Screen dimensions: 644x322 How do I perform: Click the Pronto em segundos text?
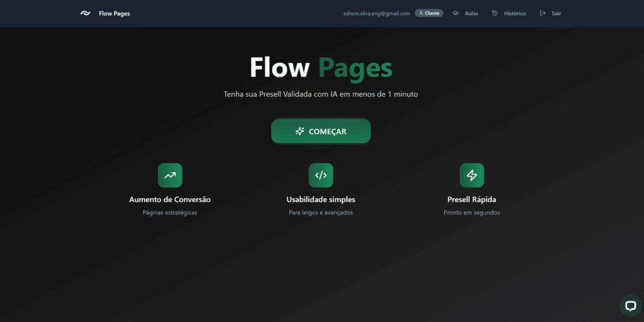472,213
